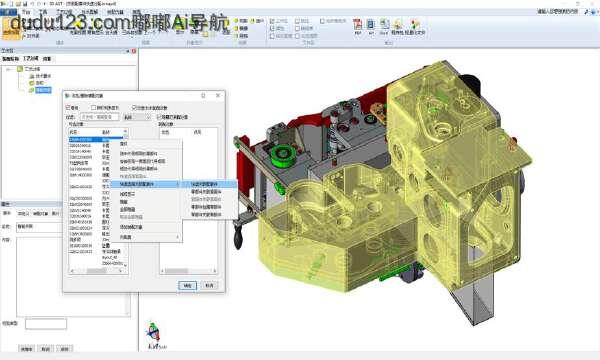
Task: Click the 取消 cancel button in the dialog
Action: [x=209, y=285]
